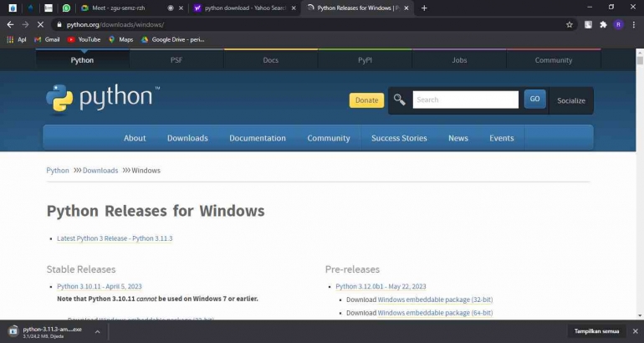Viewport: 644px width, 343px height.
Task: Open the pinned WhatsApp tab
Action: click(66, 8)
